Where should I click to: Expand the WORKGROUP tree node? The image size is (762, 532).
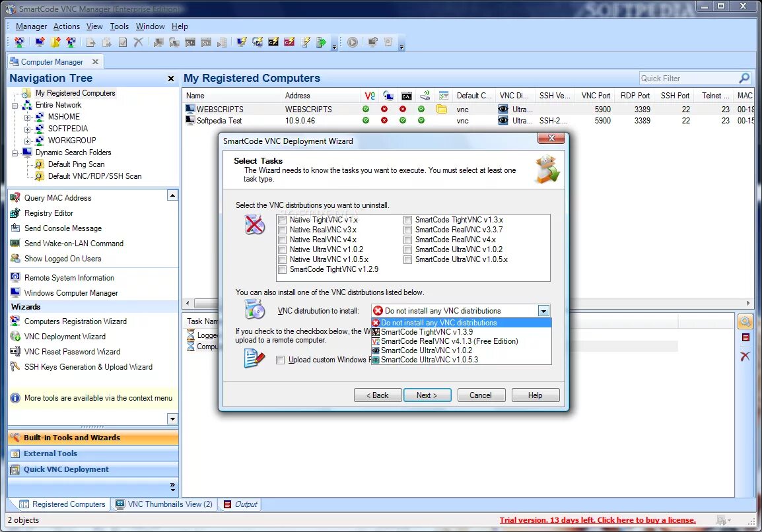pos(28,141)
